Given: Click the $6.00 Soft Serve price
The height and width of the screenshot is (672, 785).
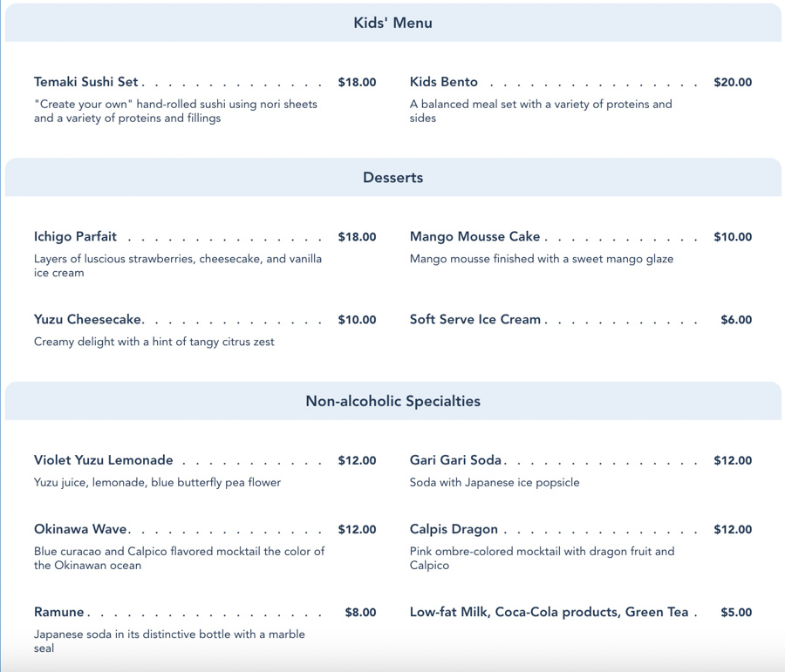Looking at the screenshot, I should pos(736,320).
